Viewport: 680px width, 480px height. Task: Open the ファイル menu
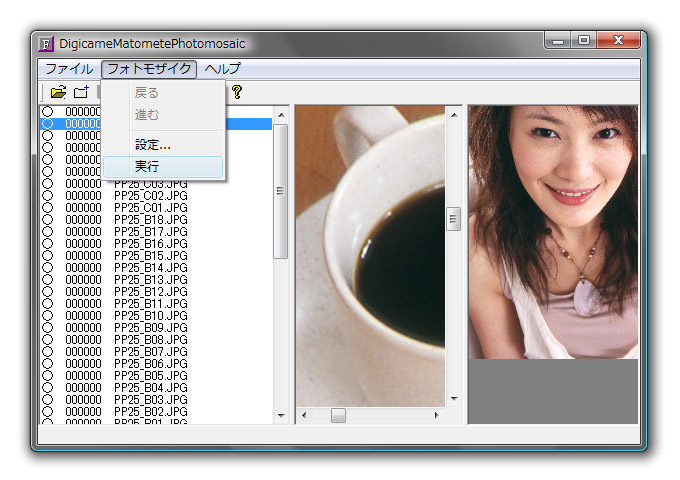(x=69, y=69)
